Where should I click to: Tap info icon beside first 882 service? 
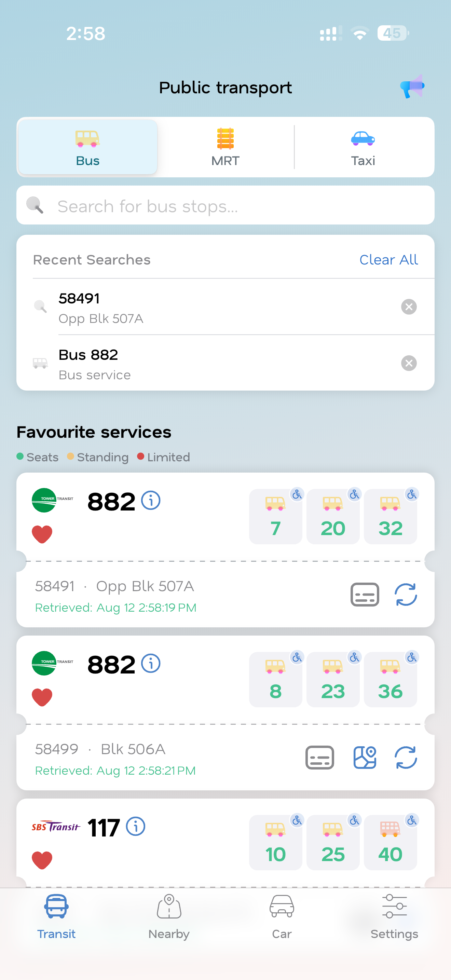coord(151,501)
